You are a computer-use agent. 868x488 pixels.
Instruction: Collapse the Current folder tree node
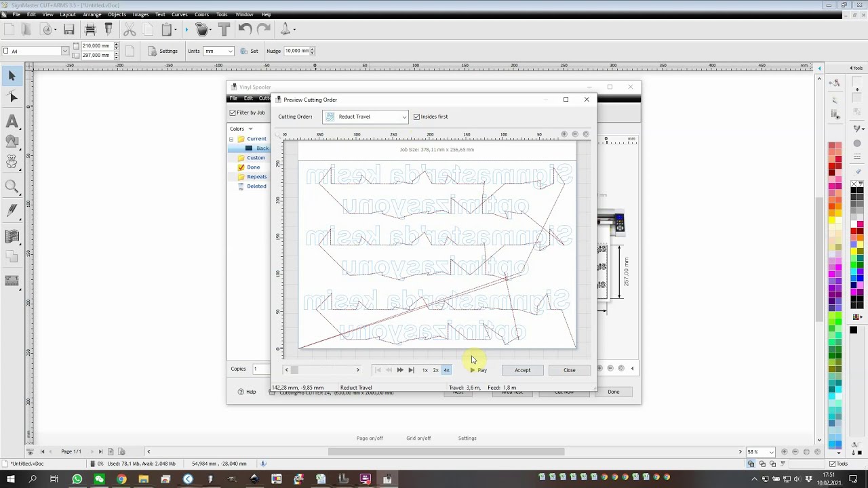tap(231, 139)
